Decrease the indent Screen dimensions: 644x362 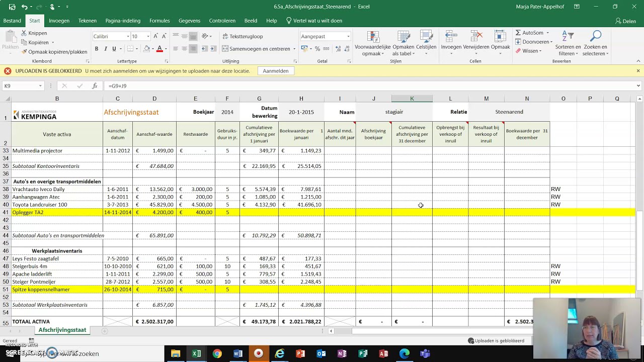205,49
